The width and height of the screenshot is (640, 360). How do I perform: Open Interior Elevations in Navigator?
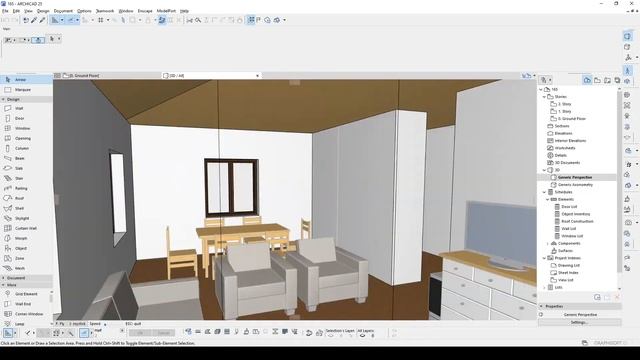570,141
